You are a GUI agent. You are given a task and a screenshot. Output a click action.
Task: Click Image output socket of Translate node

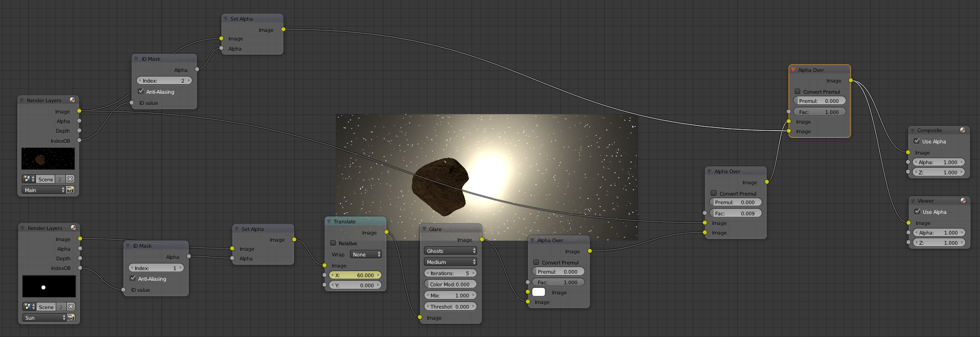click(386, 232)
